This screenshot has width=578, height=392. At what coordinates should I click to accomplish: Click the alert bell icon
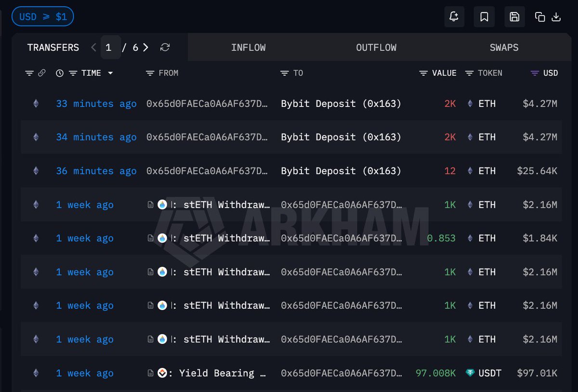(x=454, y=17)
